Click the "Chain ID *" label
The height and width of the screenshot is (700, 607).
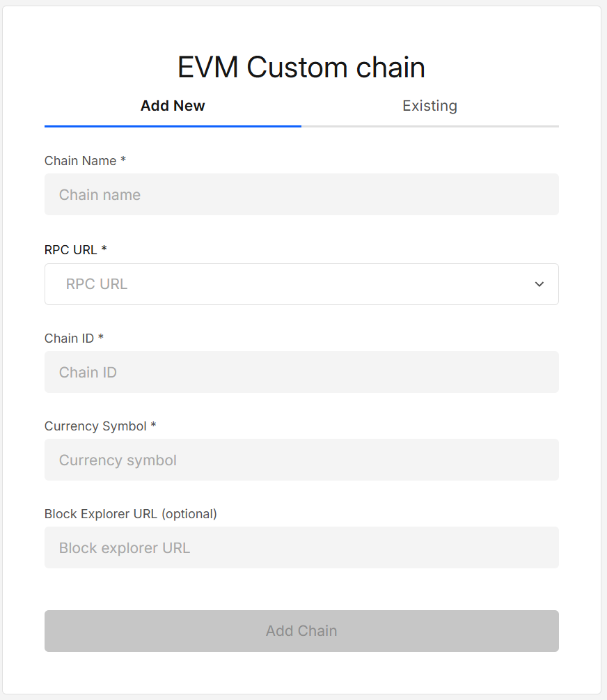(x=70, y=339)
